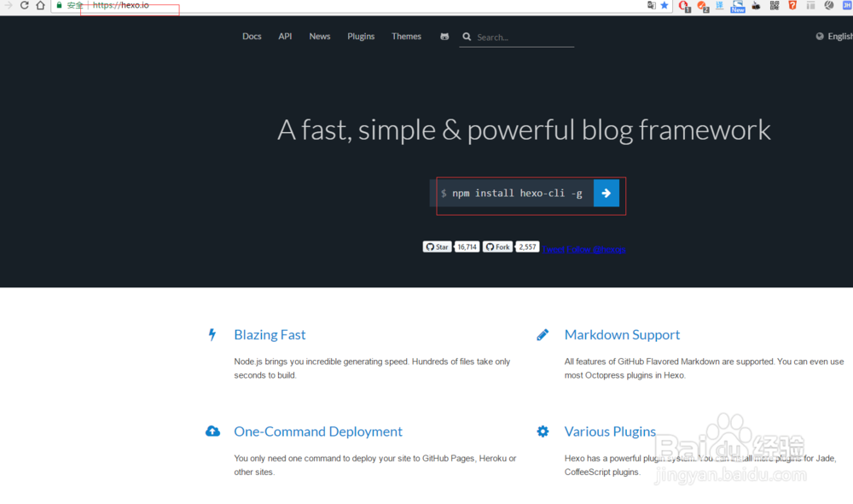
Task: Open the blue JH extension icon
Action: 847,5
